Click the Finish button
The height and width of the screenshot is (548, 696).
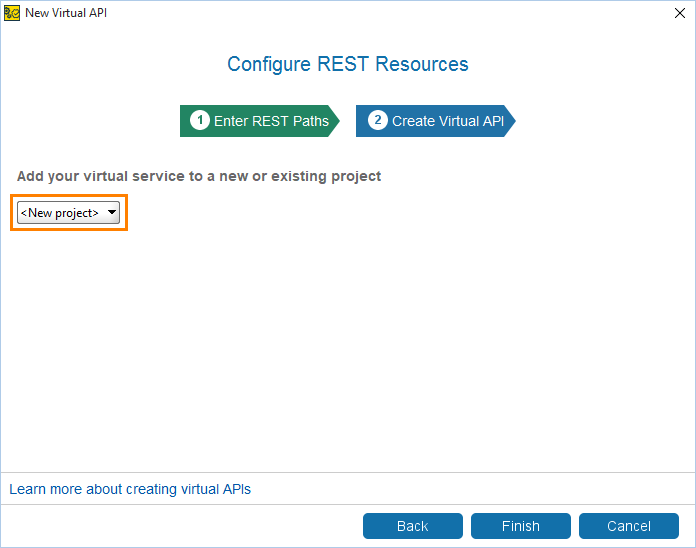521,526
